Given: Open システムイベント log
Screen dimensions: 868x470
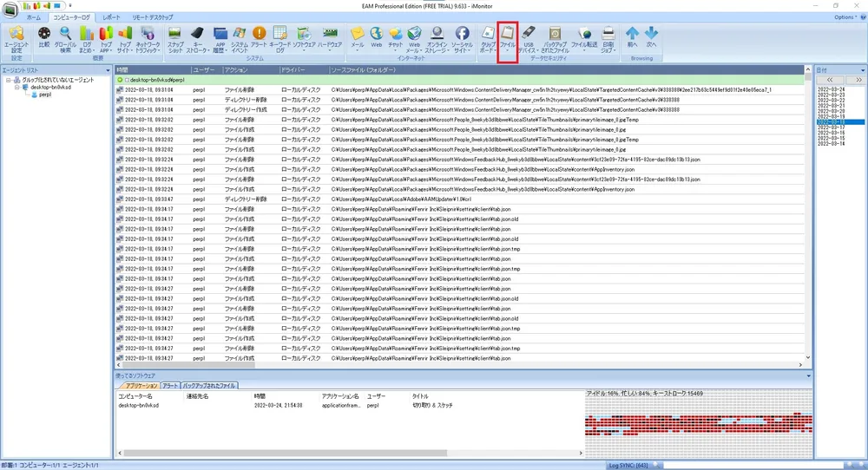Looking at the screenshot, I should tap(240, 39).
